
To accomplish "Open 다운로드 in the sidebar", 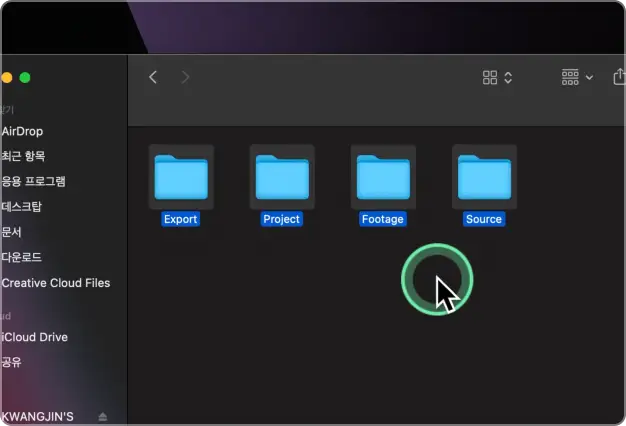I will pos(22,257).
